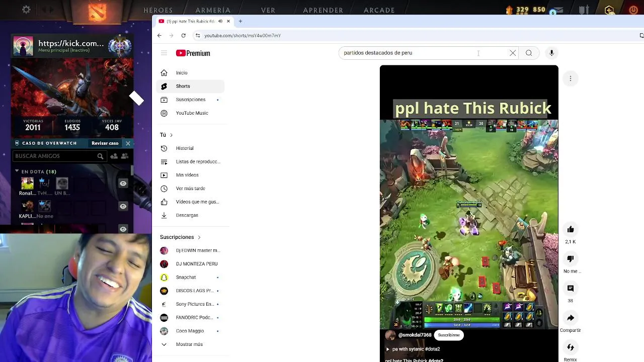Open a new browser tab
Screen dimensions: 644x362
pos(240,21)
